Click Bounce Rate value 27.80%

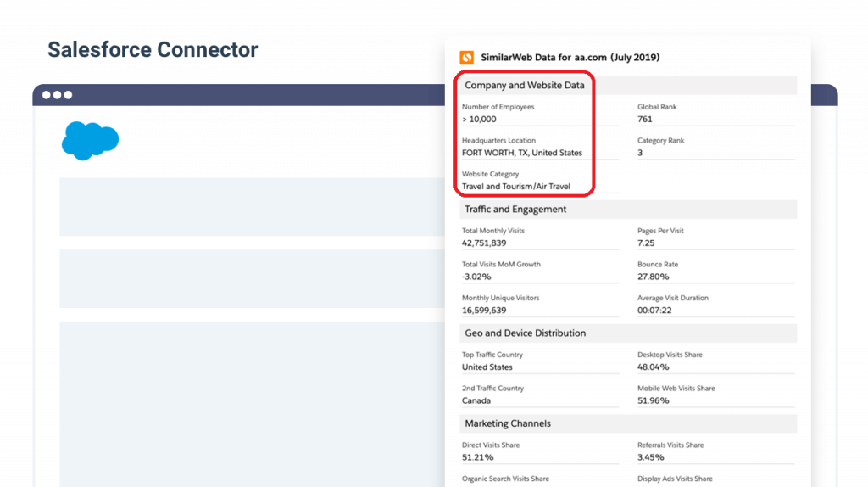[654, 277]
